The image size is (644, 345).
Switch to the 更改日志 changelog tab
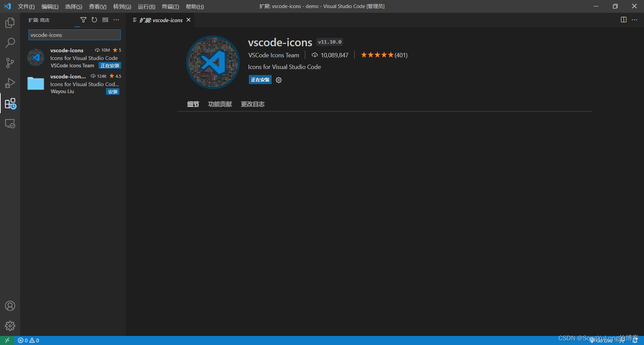pos(253,104)
